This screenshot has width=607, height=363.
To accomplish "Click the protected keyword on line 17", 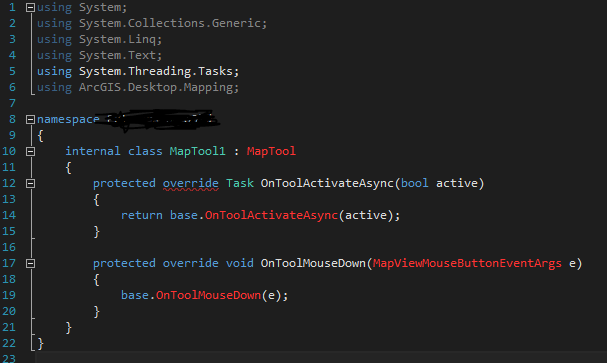I will pos(124,263).
